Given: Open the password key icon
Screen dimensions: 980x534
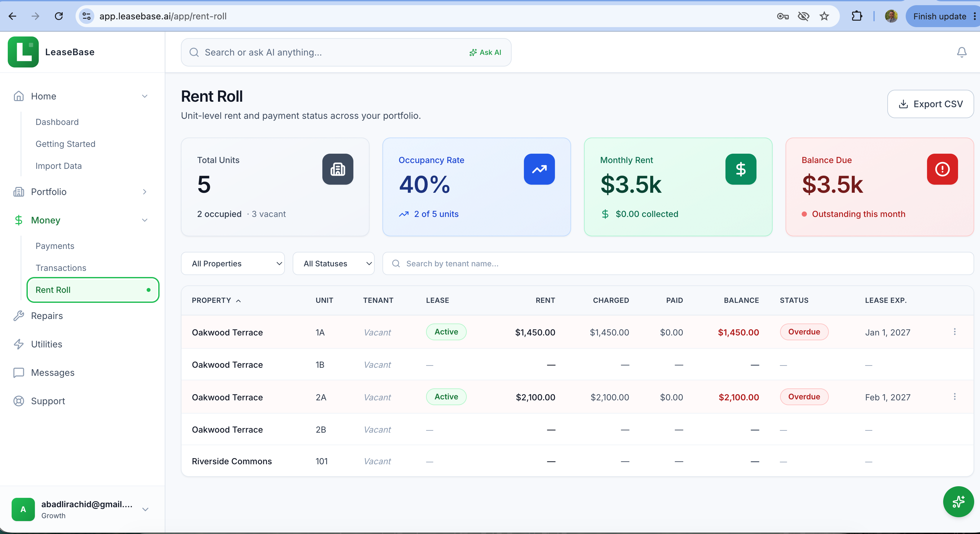Looking at the screenshot, I should click(x=783, y=16).
